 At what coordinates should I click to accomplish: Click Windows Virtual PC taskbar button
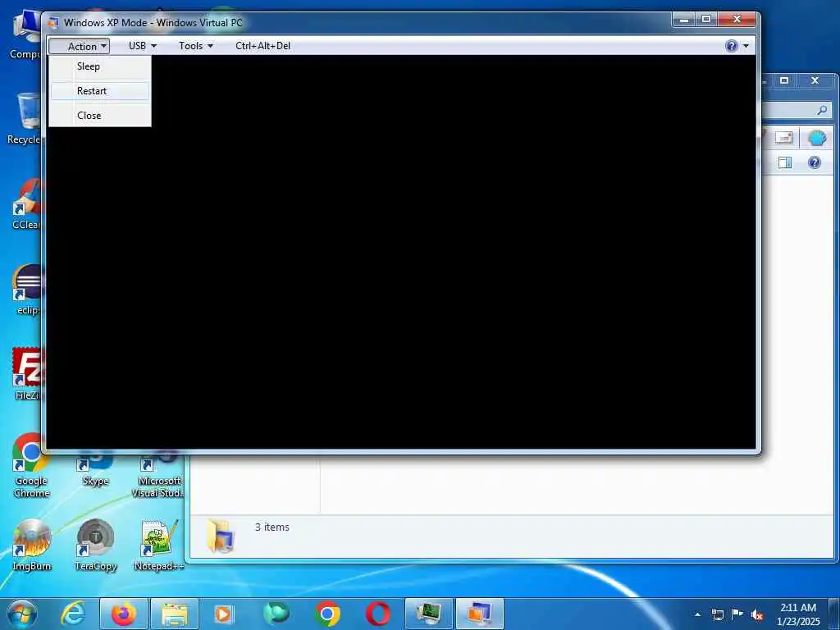(x=479, y=614)
